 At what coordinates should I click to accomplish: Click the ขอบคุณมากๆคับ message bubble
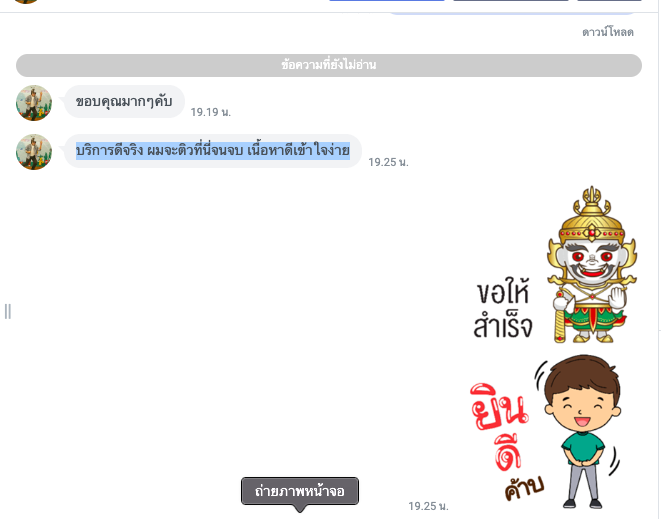pyautogui.click(x=124, y=102)
